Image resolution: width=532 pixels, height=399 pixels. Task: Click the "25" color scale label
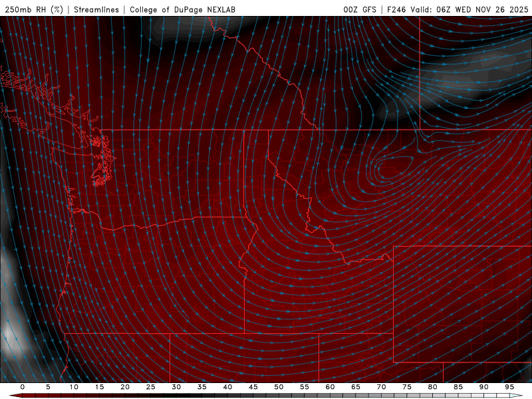(x=151, y=387)
